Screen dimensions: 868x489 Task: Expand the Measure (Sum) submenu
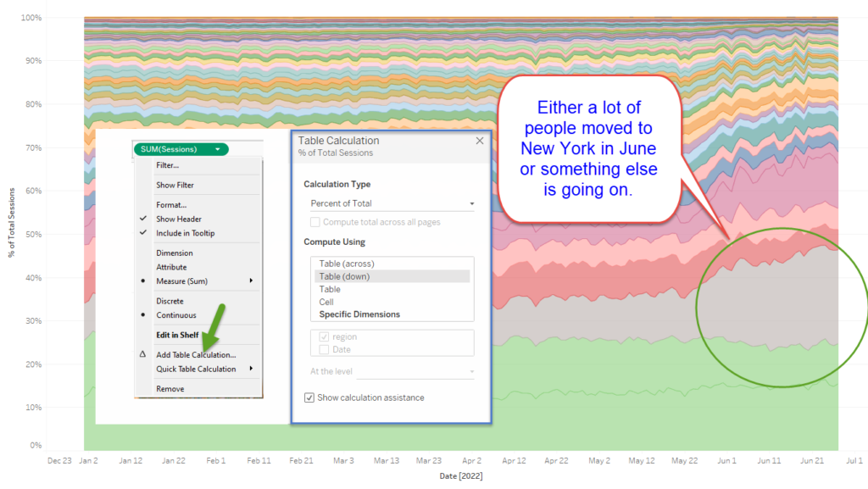(249, 280)
